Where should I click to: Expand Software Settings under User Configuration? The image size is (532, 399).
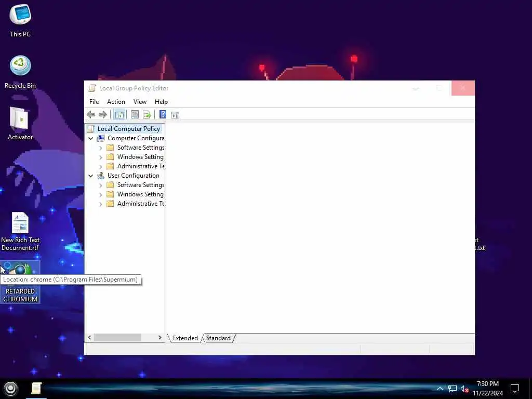click(x=100, y=185)
